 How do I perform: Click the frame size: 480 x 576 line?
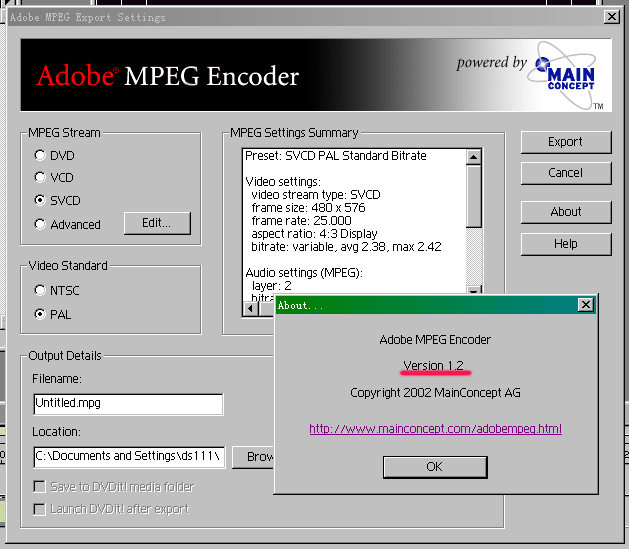(x=308, y=208)
